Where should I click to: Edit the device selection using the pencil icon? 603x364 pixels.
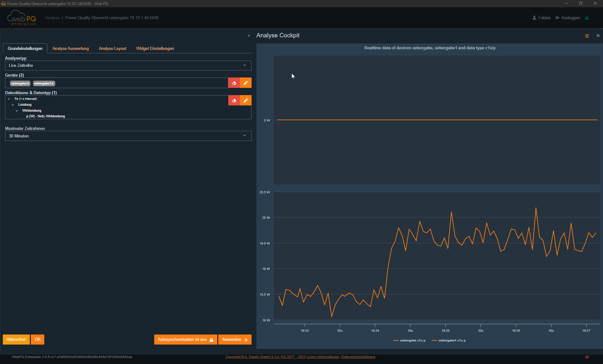pos(246,83)
